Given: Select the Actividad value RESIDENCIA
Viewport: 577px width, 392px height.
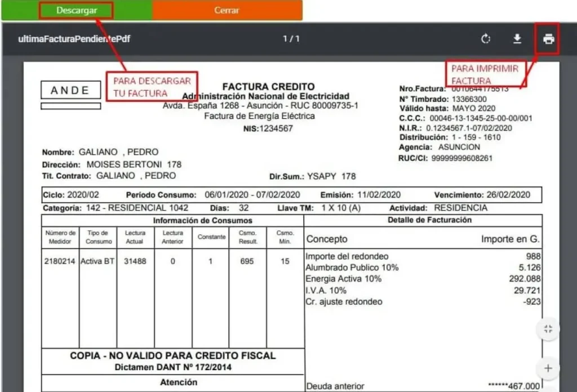Looking at the screenshot, I should coord(460,208).
